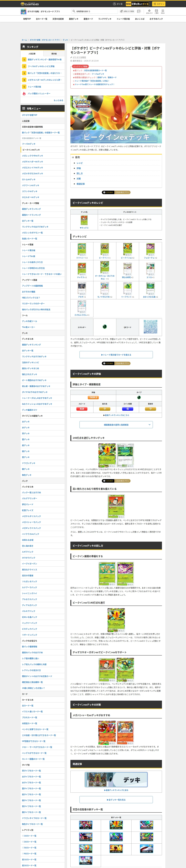Select 天空の支配者 in the top navigation bar
The height and width of the screenshot is (868, 186).
pos(58,19)
